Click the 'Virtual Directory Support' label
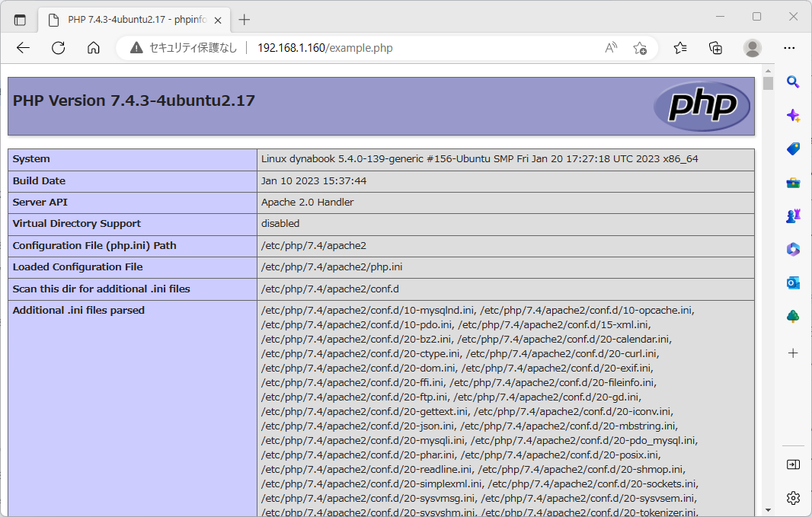This screenshot has width=812, height=517. [x=77, y=224]
